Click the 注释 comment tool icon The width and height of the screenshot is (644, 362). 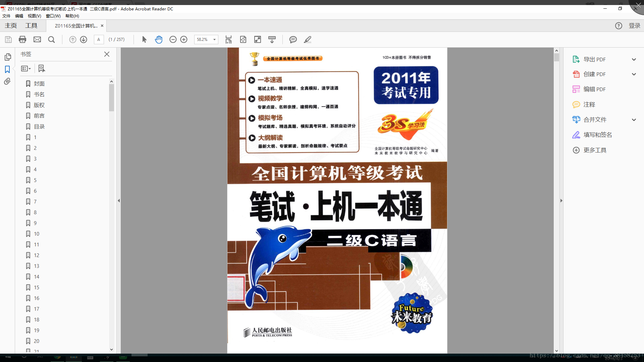tap(576, 105)
